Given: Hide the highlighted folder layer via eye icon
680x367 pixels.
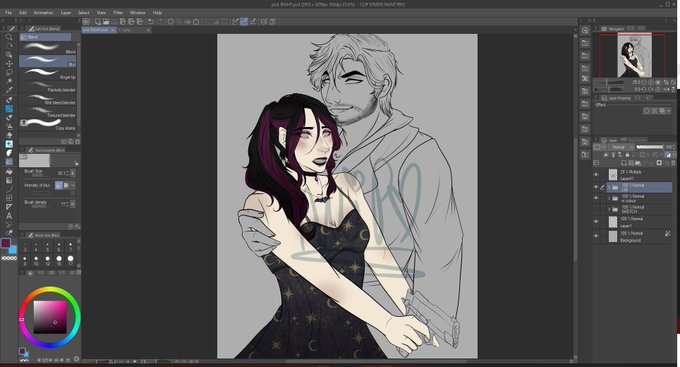Looking at the screenshot, I should 596,187.
